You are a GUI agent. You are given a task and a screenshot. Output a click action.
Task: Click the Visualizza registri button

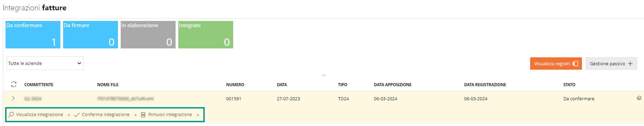click(x=556, y=64)
